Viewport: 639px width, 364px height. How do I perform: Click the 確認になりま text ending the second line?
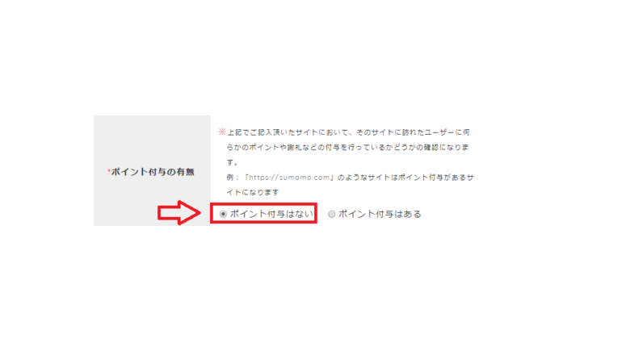point(446,148)
